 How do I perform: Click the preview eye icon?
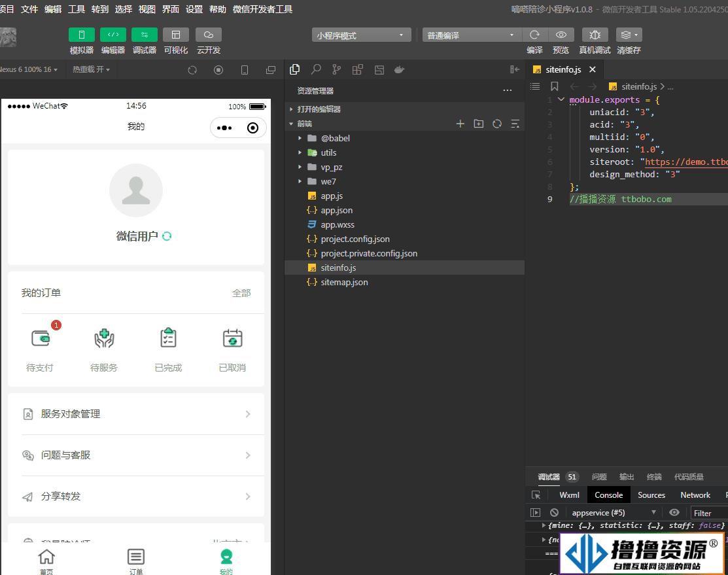[x=561, y=35]
